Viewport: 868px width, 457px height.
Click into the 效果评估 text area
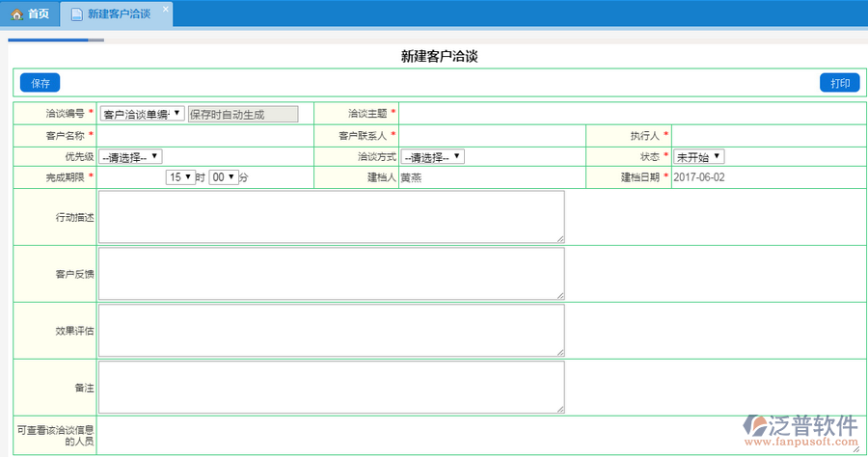click(x=331, y=331)
